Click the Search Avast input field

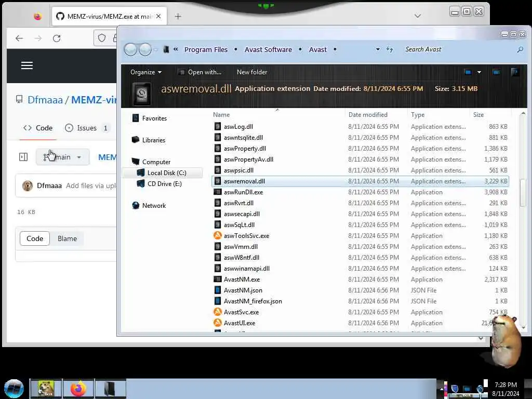(459, 49)
